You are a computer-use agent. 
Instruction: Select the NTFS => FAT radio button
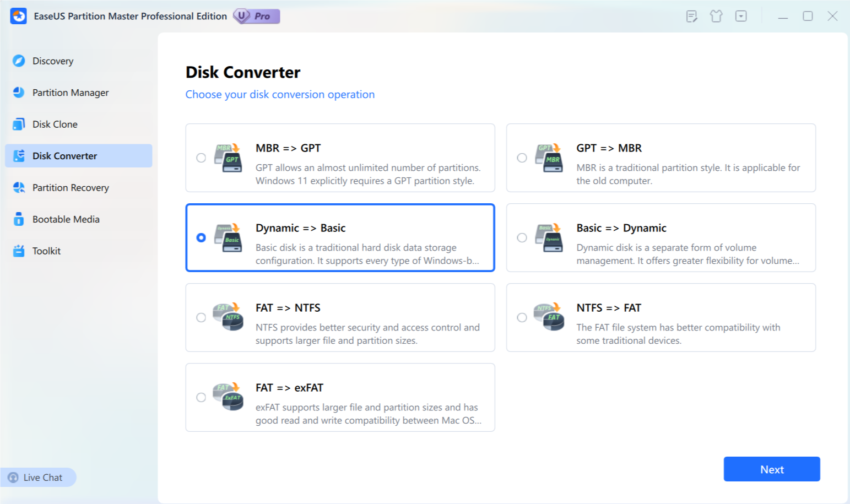pos(522,317)
